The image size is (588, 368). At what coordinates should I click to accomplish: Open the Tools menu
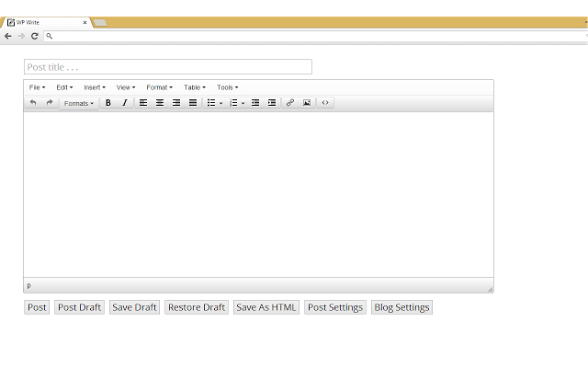pos(227,87)
